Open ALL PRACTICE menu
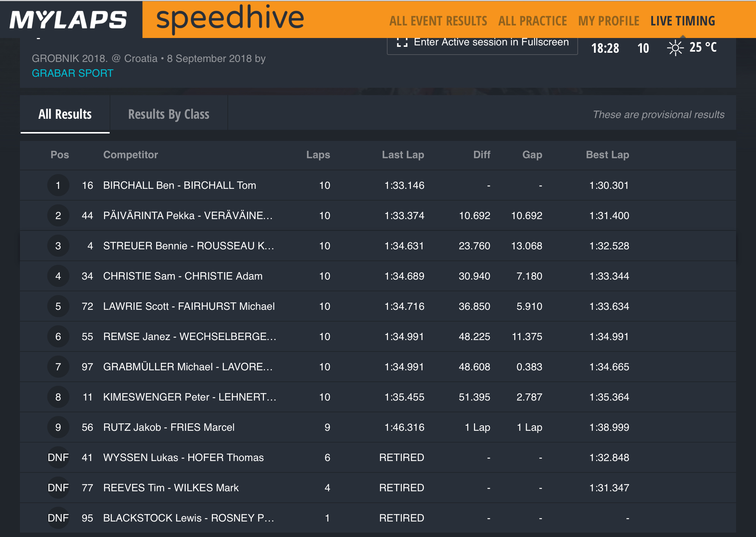This screenshot has height=537, width=756. pos(532,21)
